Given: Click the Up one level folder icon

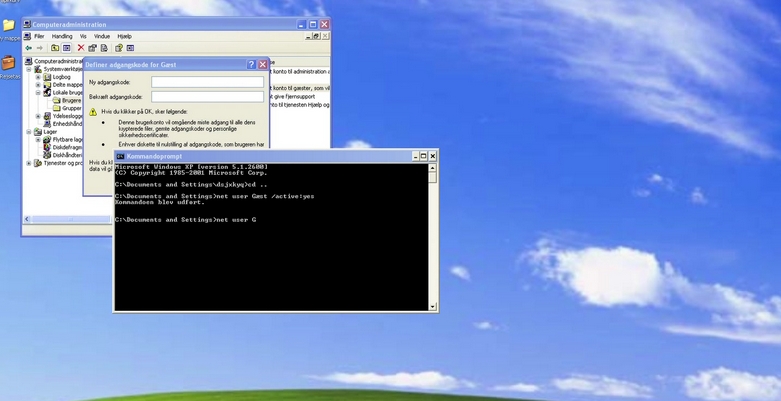Looking at the screenshot, I should [x=55, y=48].
